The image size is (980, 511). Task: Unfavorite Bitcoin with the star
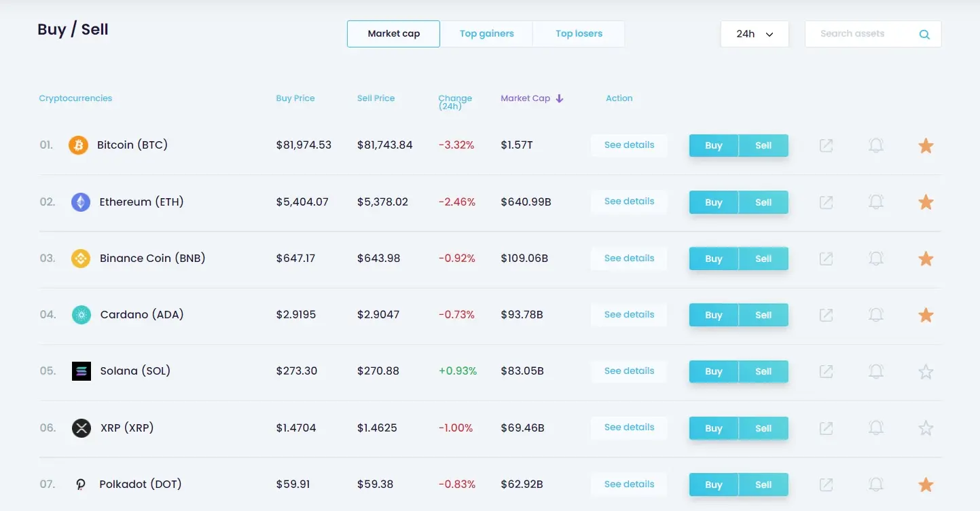(x=926, y=145)
